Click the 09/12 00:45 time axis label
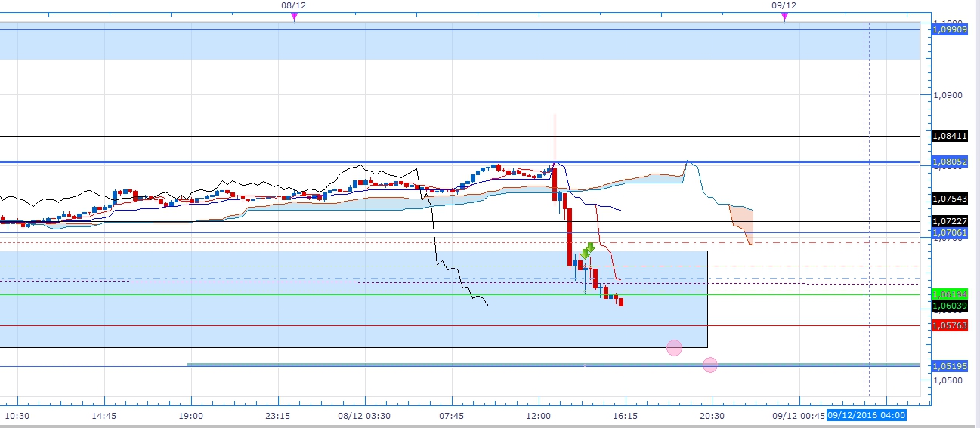Viewport: 980px width, 428px height. (798, 415)
